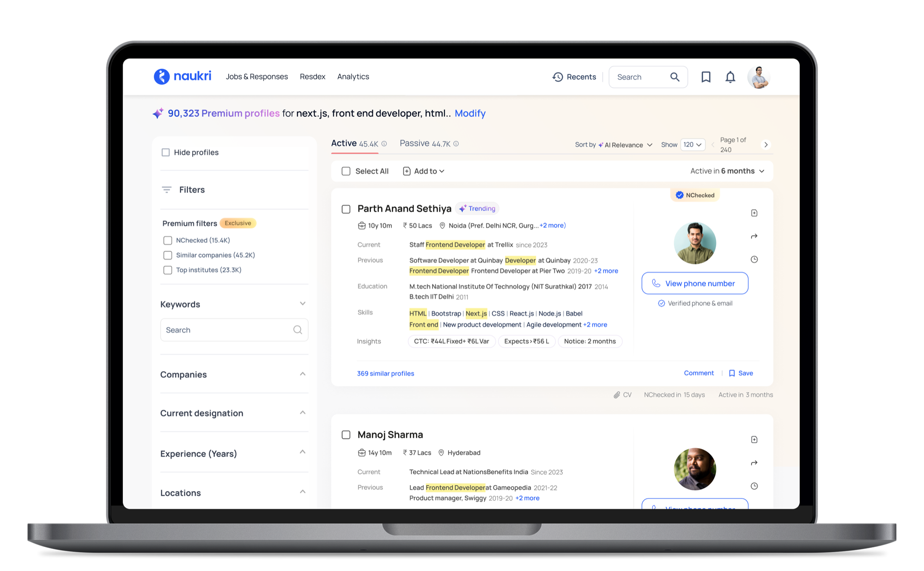This screenshot has width=924, height=571.
Task: Click Keywords search magnifier icon
Action: [298, 329]
